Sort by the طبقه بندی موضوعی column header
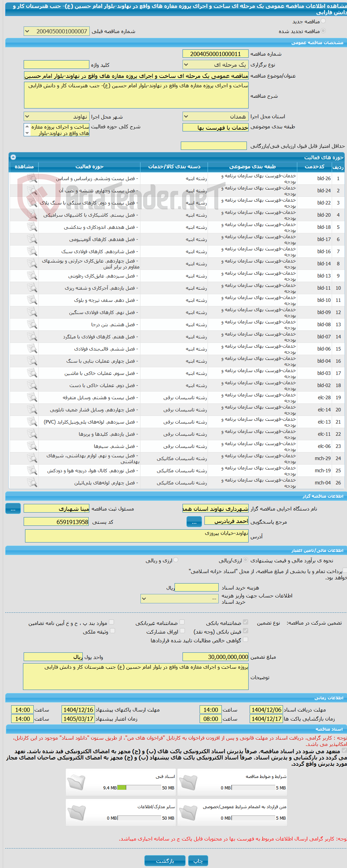The image size is (347, 868). tap(252, 167)
